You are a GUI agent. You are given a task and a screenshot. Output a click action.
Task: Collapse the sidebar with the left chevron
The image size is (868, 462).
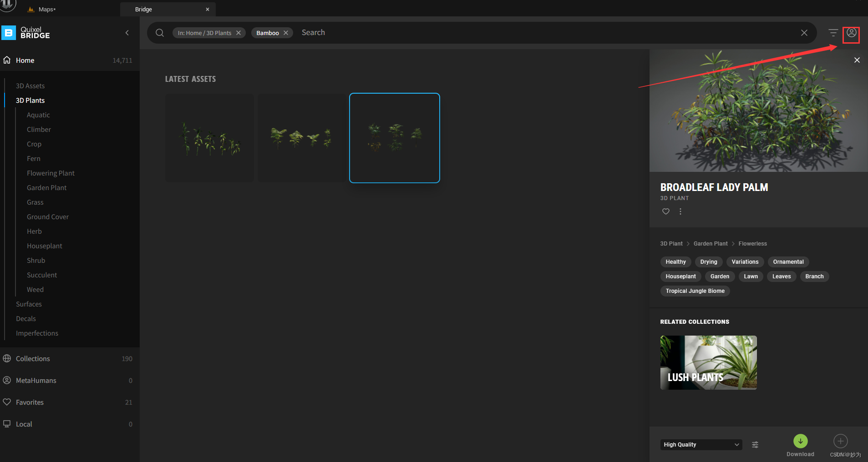(127, 33)
